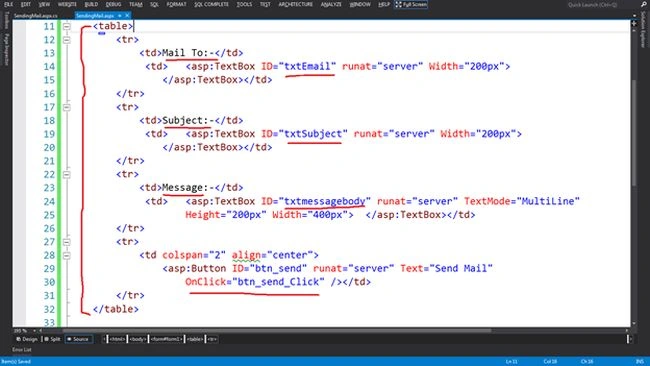Open the document tab list dropdown arrow
The width and height of the screenshot is (650, 366).
[634, 16]
